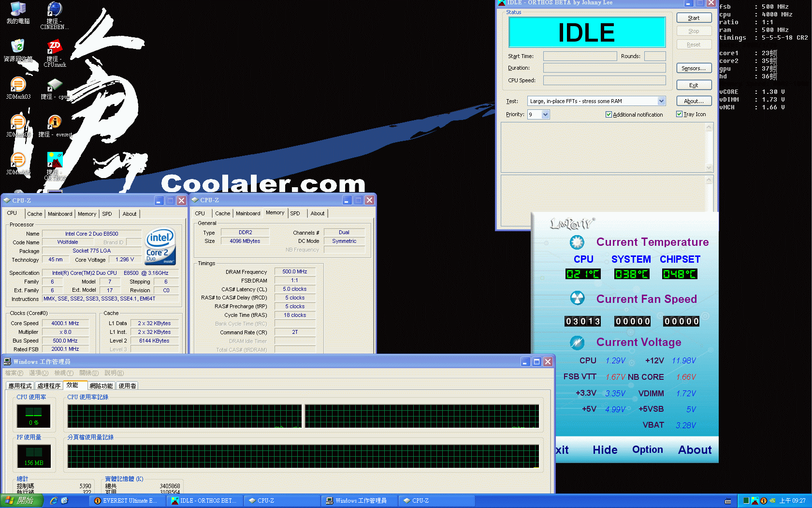
Task: Open the 檢視 menu in Task Manager
Action: 64,373
